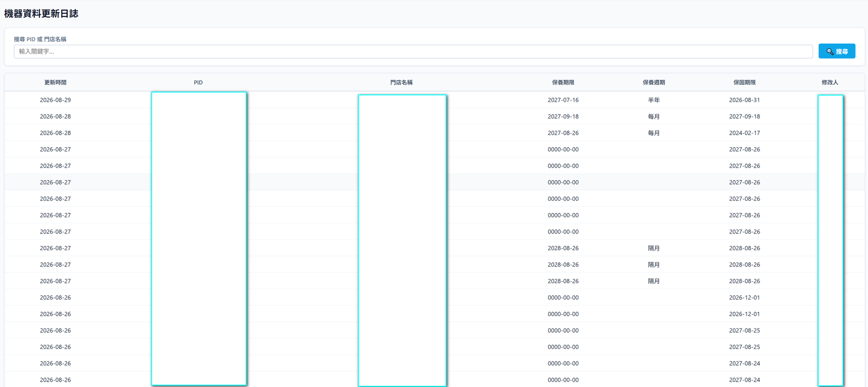
Task: Click the page title 機器資料更新日誌
Action: 41,14
